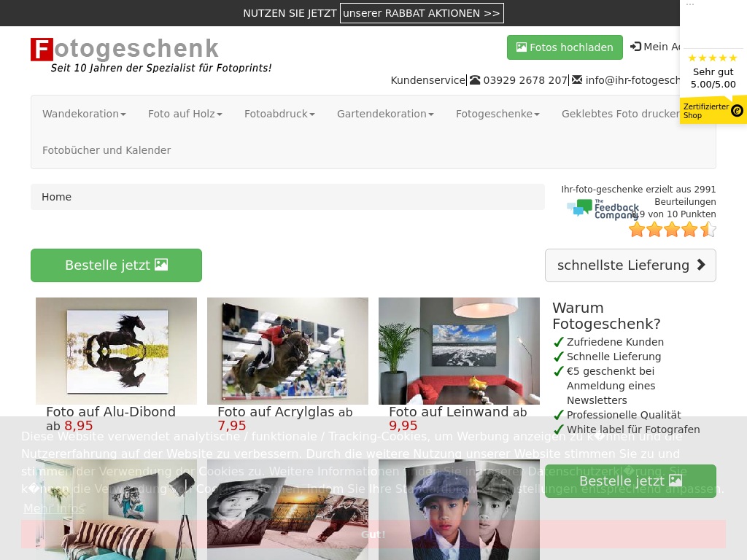Click the phone icon next to 03929 2678 207
The image size is (747, 560).
[475, 80]
